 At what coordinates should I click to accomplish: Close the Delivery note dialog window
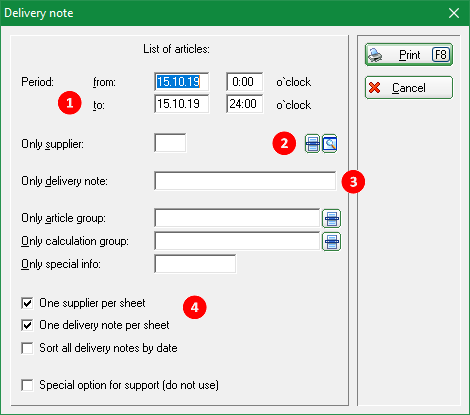[454, 13]
